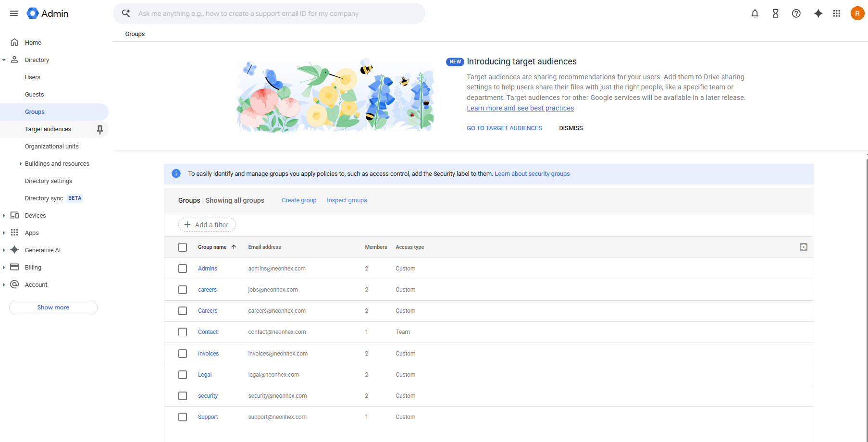
Task: Click Inspect groups link
Action: click(x=347, y=200)
